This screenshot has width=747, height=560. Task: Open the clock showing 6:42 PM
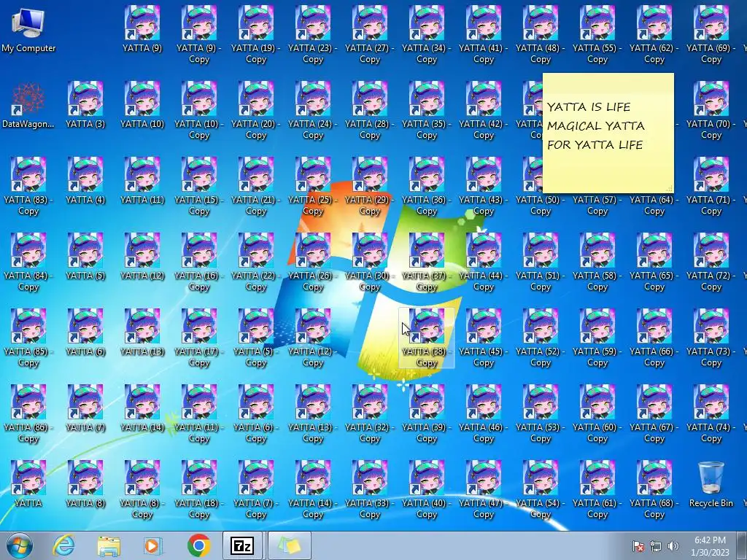point(710,546)
